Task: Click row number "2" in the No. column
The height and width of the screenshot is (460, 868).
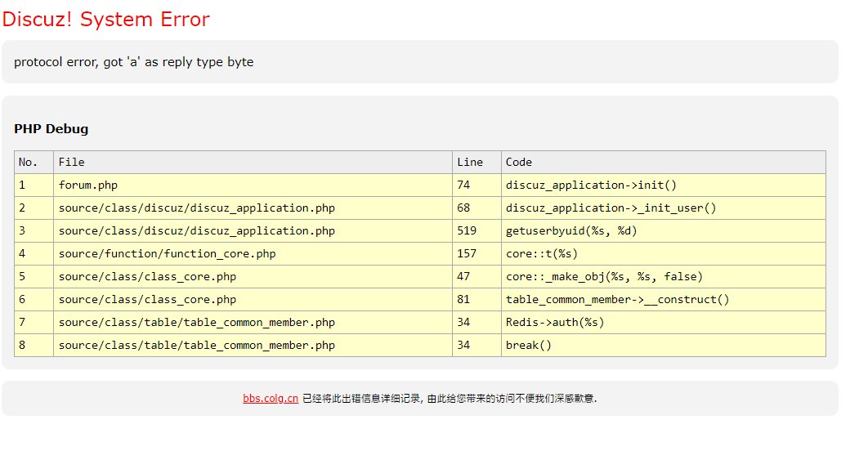Action: 34,208
